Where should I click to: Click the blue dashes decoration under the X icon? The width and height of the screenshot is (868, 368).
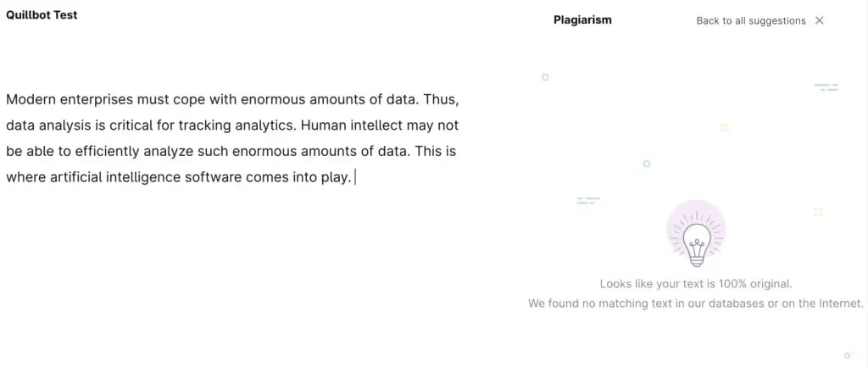pos(826,86)
